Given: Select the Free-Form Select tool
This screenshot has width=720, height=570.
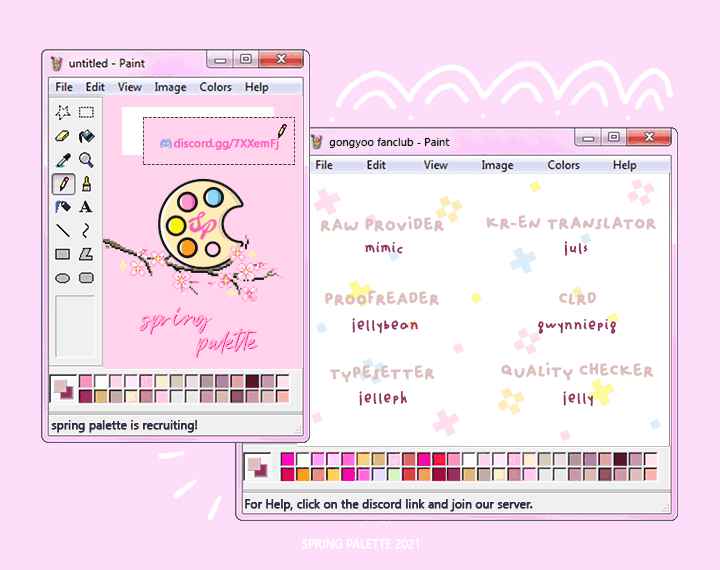Looking at the screenshot, I should [x=63, y=112].
